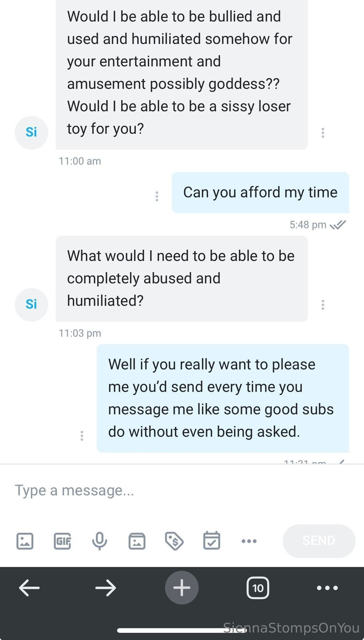Open the GIF picker
The image size is (364, 640).
tap(62, 541)
